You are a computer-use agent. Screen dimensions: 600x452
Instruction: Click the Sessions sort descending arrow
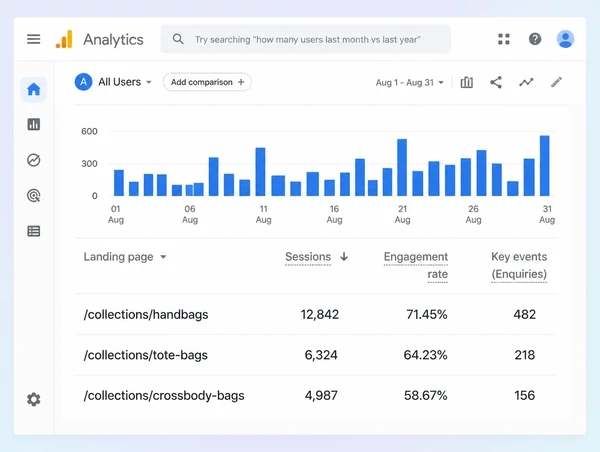(x=344, y=256)
